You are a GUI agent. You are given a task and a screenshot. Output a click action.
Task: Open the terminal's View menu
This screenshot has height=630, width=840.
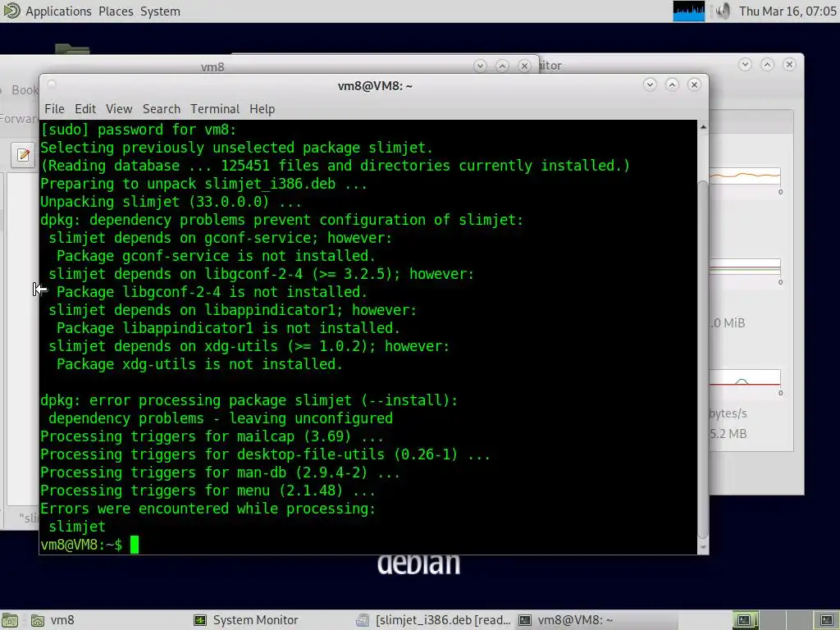tap(119, 109)
